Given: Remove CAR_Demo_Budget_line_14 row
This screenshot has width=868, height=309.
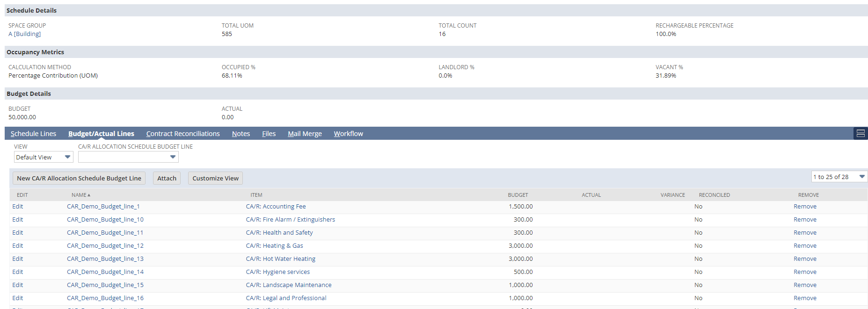Looking at the screenshot, I should 805,272.
